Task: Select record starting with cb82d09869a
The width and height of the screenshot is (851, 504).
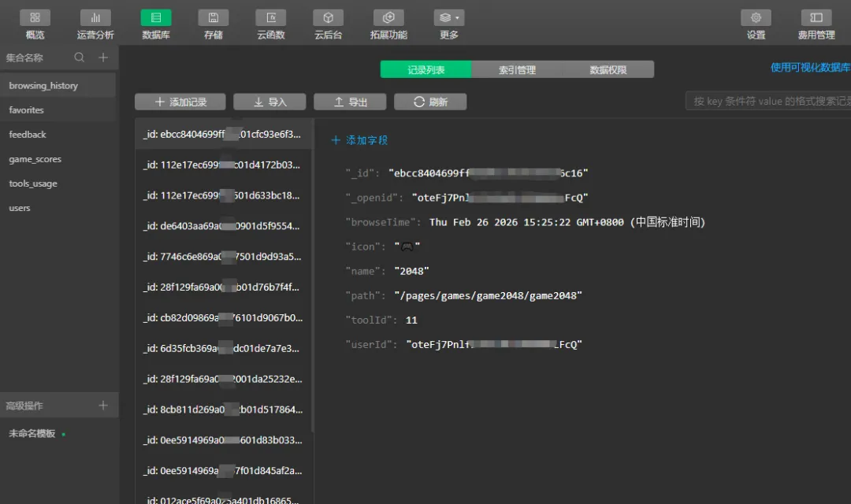Action: tap(223, 317)
